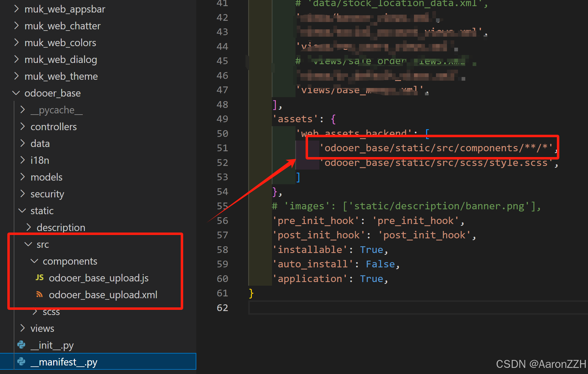Click the JS icon of odooer_base_upload.js
588x374 pixels.
point(39,277)
